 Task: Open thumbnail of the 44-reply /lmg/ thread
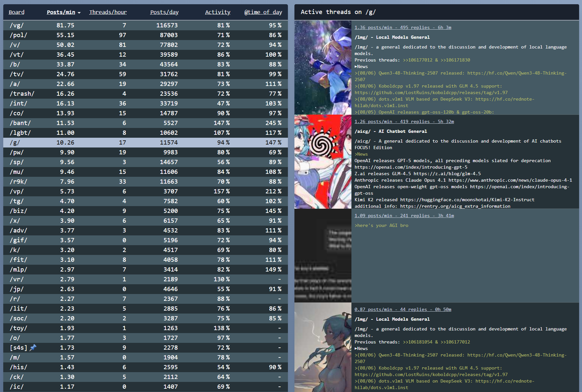point(323,347)
